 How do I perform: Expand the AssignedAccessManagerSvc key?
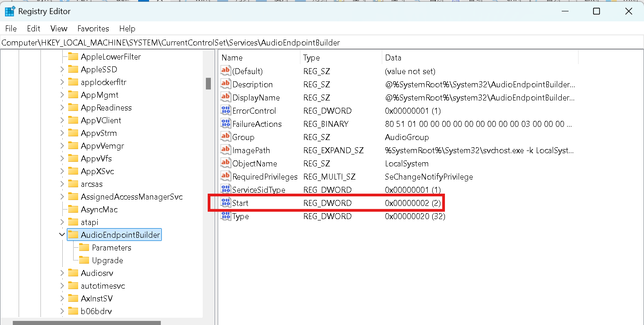62,197
